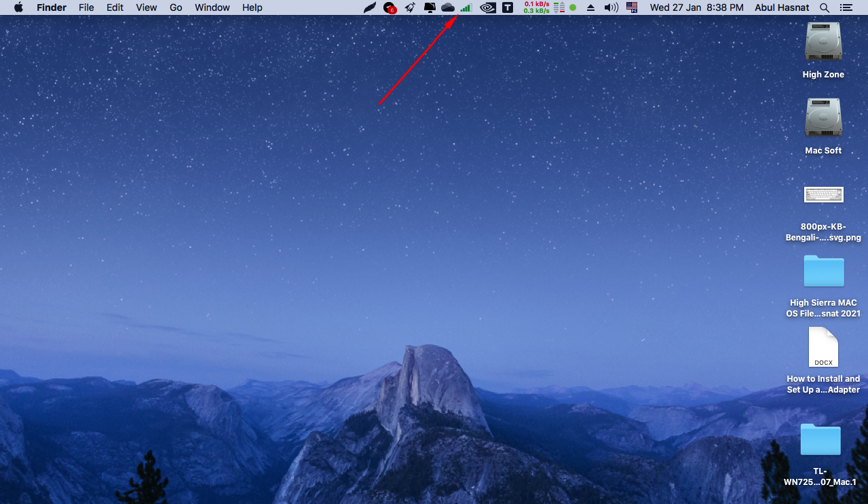The height and width of the screenshot is (504, 868).
Task: Click the green dot status icon
Action: 573,7
